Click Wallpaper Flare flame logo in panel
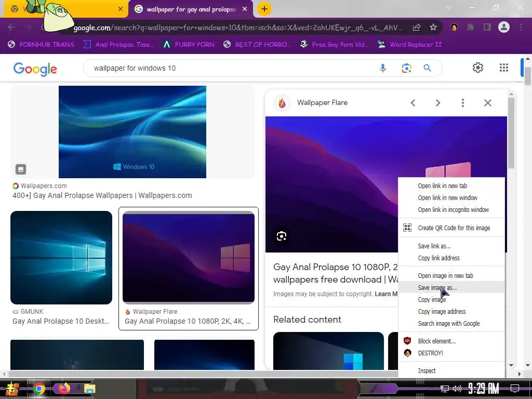This screenshot has width=532, height=399. pos(282,103)
